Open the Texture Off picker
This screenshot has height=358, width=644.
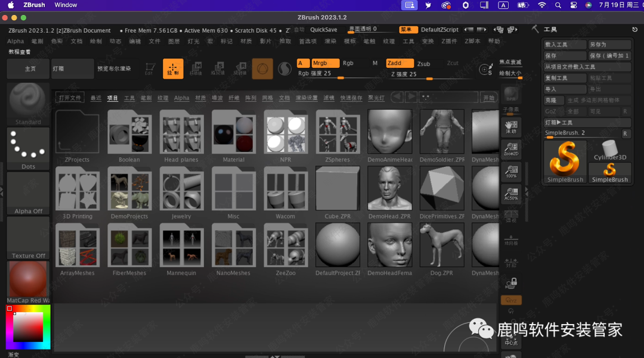[x=28, y=238]
